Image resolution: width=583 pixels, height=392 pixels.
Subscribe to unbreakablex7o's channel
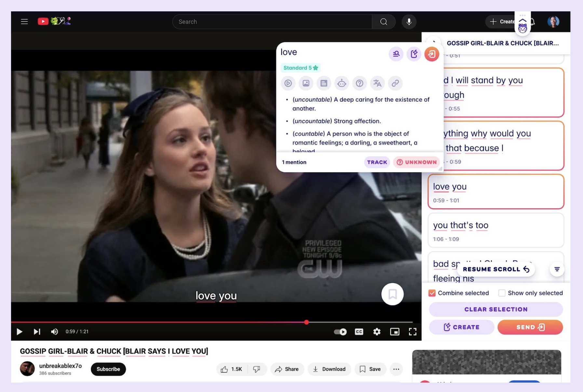coord(108,369)
